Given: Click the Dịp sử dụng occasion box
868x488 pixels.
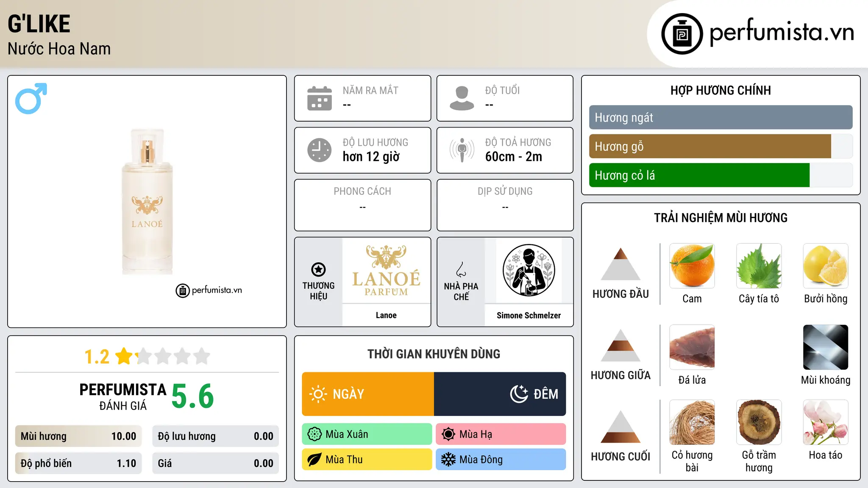Looking at the screenshot, I should [x=505, y=205].
